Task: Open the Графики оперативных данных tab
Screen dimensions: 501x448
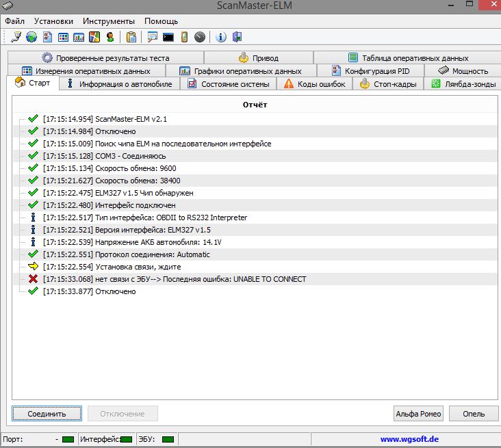Action: tap(241, 71)
